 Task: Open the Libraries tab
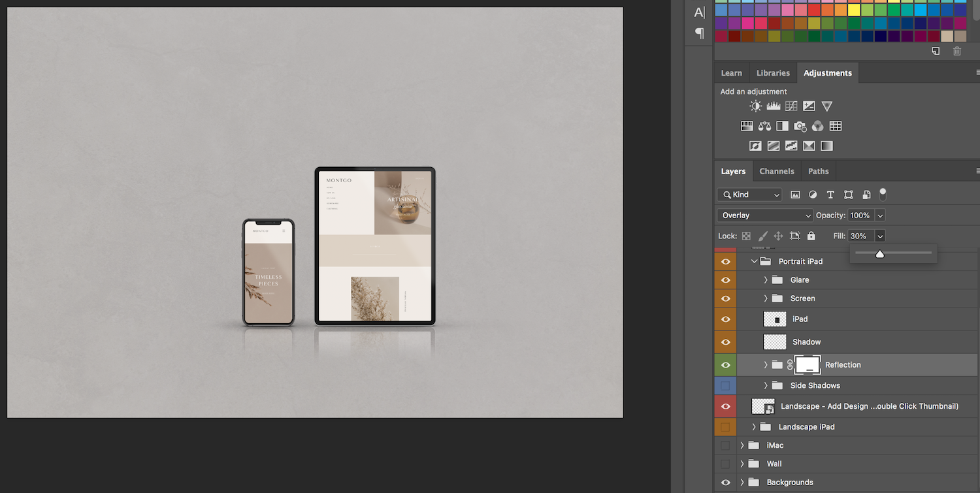[x=773, y=73]
